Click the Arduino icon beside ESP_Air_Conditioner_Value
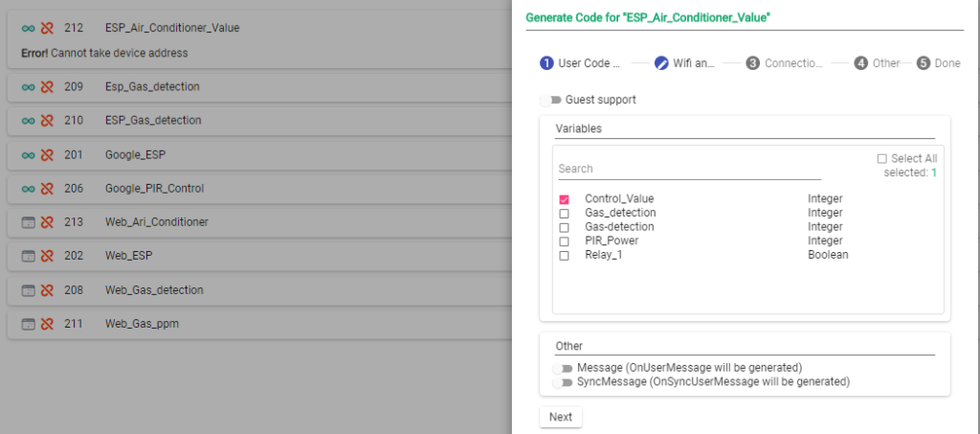This screenshot has height=434, width=980. pyautogui.click(x=28, y=29)
